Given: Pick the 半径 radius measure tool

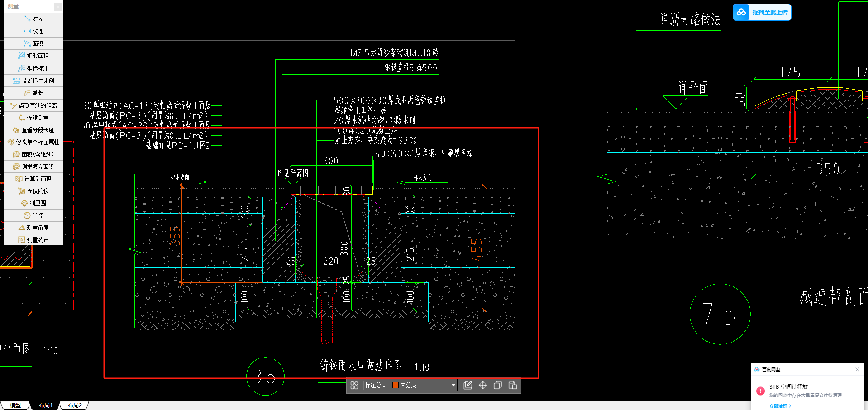Looking at the screenshot, I should (x=33, y=215).
